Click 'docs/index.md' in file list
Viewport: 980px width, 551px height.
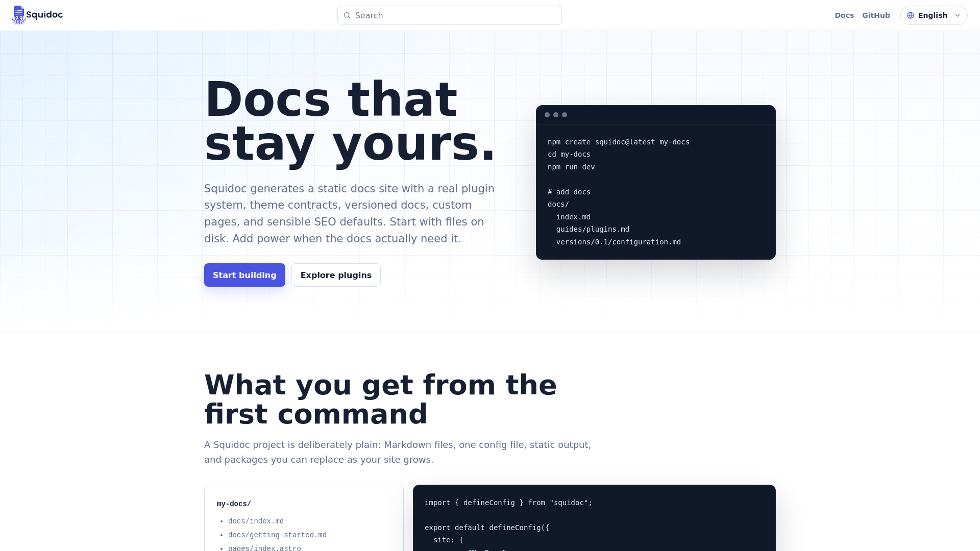(256, 521)
